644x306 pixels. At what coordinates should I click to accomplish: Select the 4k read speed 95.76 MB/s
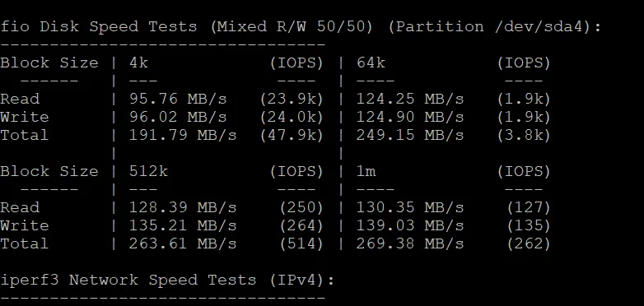pos(178,100)
